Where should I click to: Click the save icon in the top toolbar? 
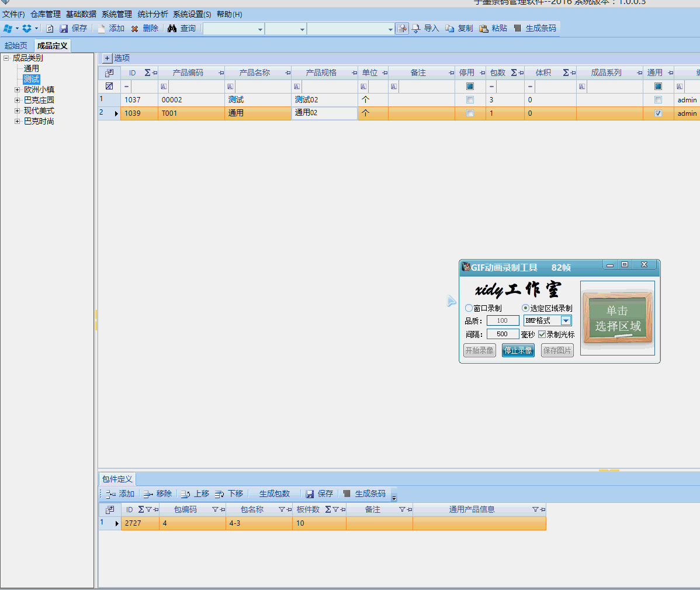[64, 28]
